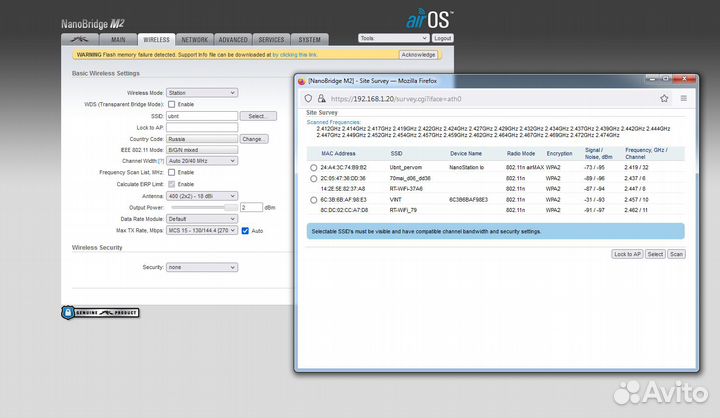
Task: Click the Country Code Change... button
Action: (254, 139)
